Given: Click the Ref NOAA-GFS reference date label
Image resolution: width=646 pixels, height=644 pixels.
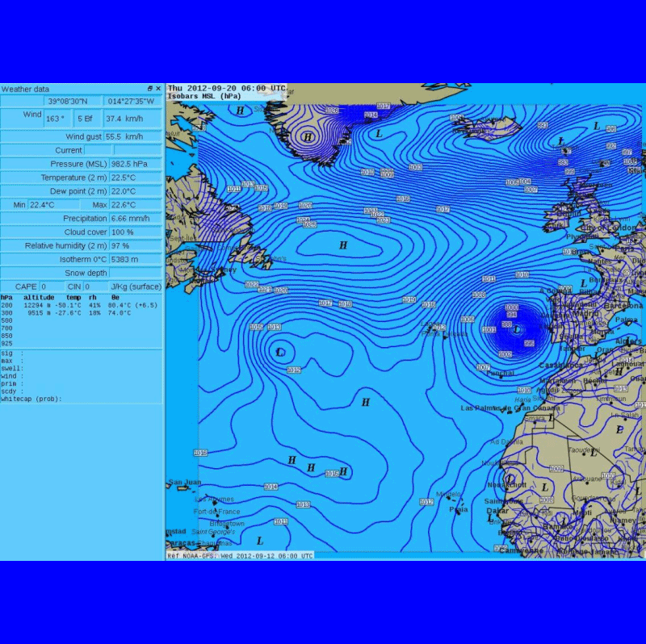Looking at the screenshot, I should [241, 556].
